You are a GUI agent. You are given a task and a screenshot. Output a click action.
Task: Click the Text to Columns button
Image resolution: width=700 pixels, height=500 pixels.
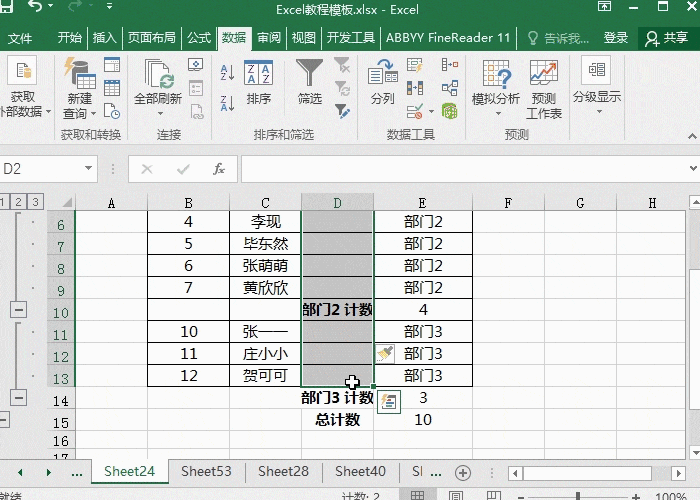[x=383, y=83]
